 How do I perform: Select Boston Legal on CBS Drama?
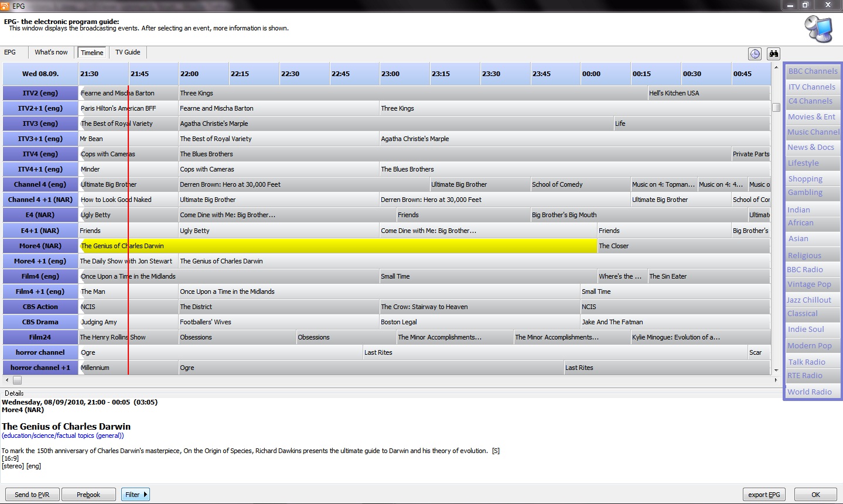(480, 322)
